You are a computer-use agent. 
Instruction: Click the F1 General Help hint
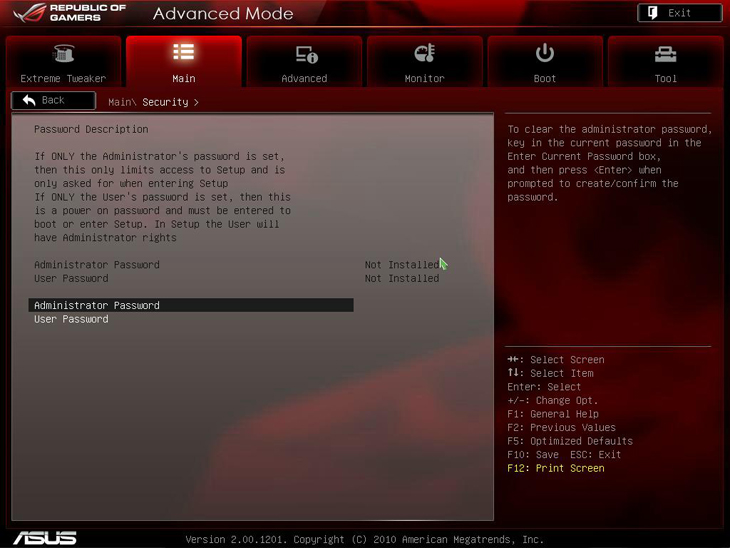point(552,414)
